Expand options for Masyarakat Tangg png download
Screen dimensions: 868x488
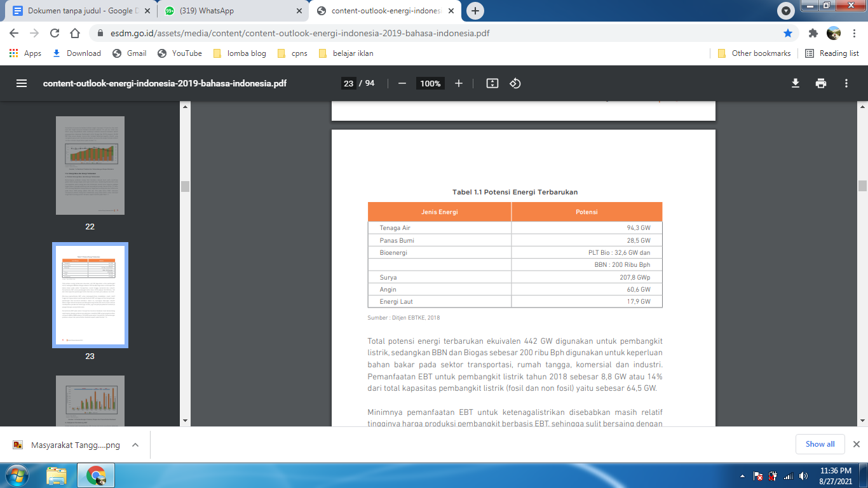[x=135, y=445]
